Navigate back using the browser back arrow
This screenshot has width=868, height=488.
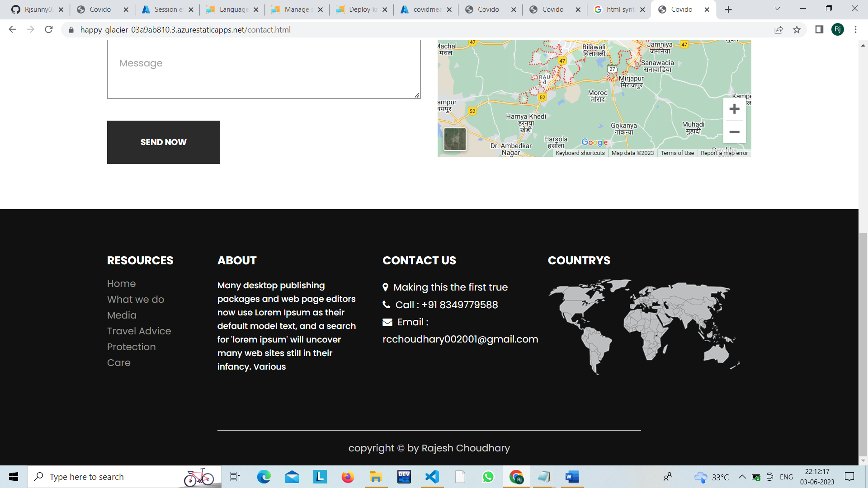pyautogui.click(x=12, y=30)
